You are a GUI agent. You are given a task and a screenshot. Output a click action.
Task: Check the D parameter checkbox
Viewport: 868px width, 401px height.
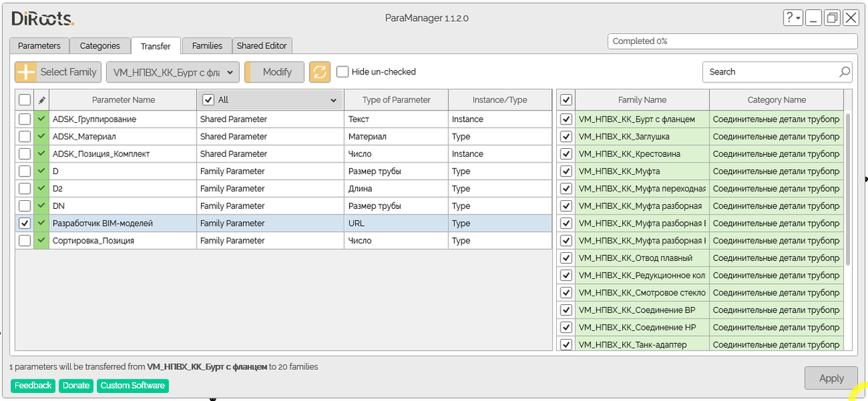click(x=25, y=171)
